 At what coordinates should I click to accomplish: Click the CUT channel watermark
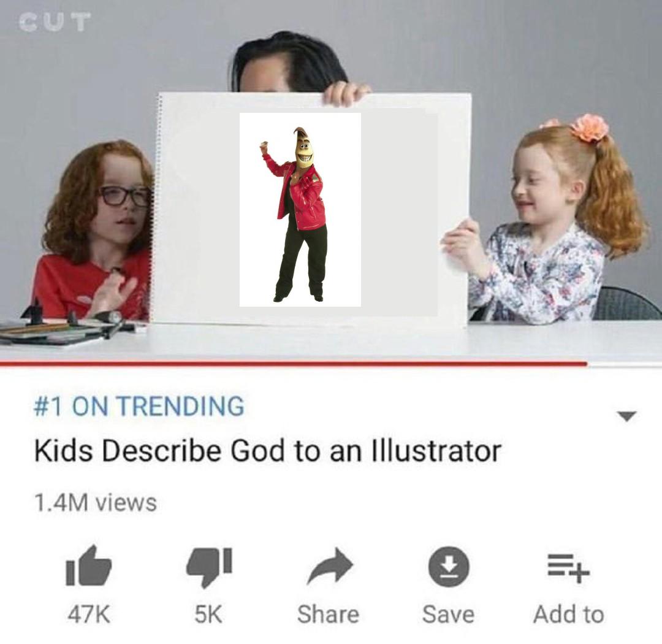coord(55,22)
